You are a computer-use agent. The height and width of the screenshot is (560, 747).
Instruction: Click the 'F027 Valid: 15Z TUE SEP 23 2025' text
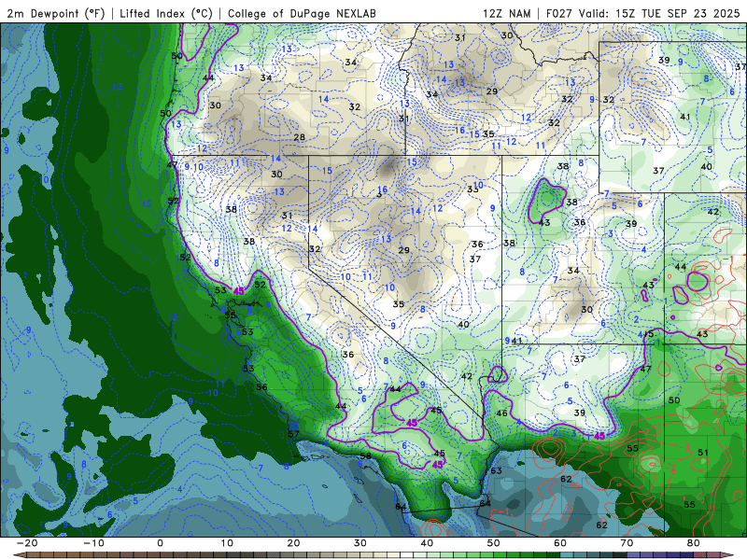tap(642, 13)
